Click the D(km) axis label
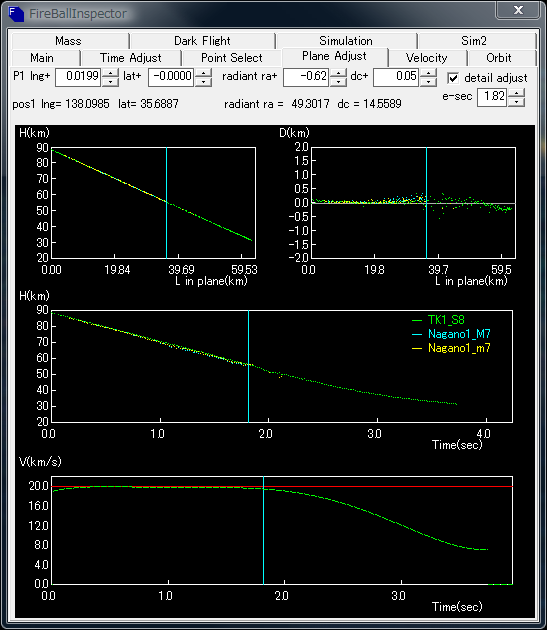The height and width of the screenshot is (630, 547). [294, 133]
